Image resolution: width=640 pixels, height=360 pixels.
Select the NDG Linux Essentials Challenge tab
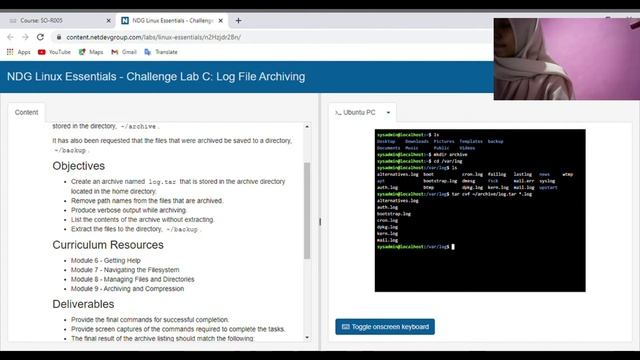172,20
